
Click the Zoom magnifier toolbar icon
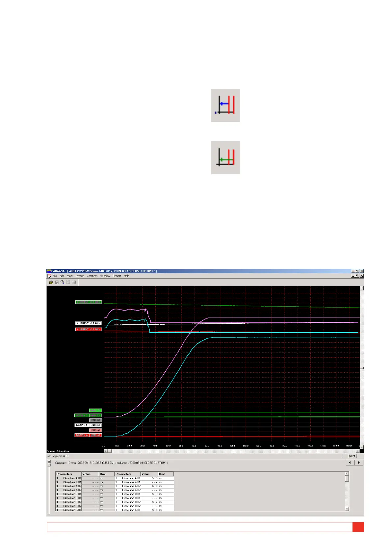(62, 282)
